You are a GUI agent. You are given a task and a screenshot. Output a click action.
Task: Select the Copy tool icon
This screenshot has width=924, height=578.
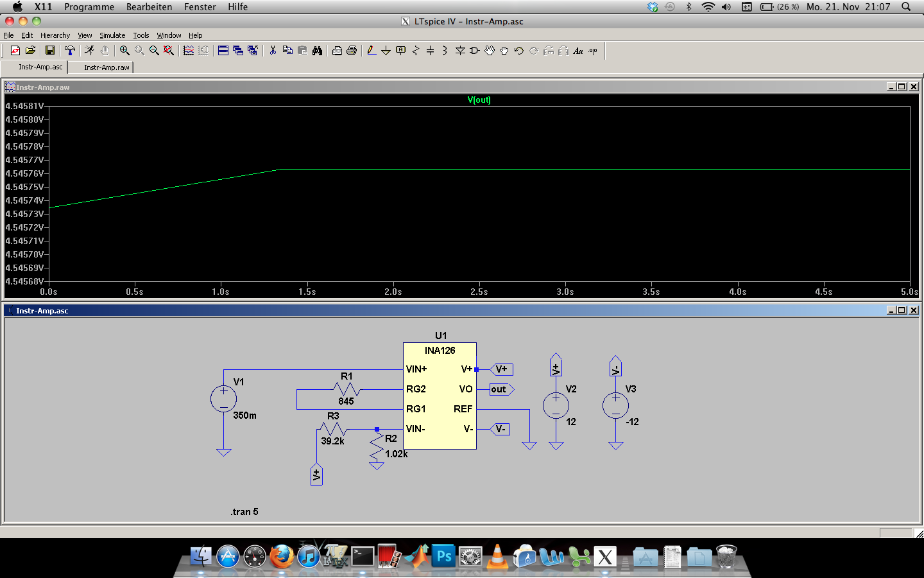[287, 51]
